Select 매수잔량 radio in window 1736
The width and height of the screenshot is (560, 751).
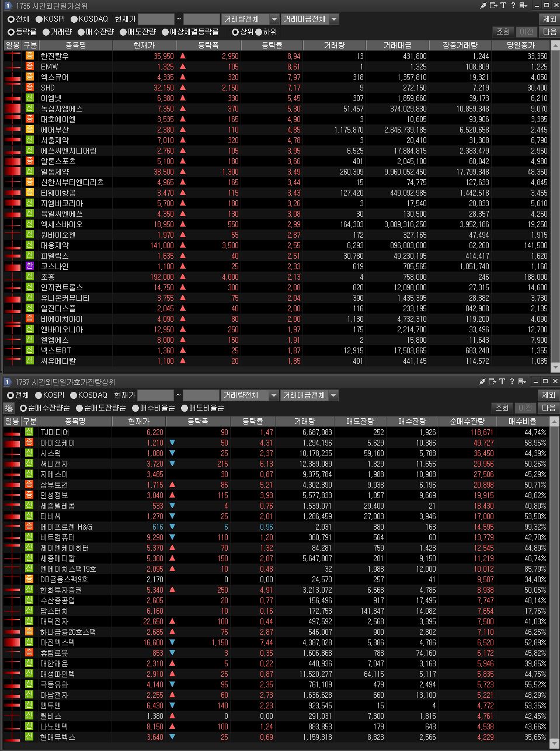[x=81, y=32]
